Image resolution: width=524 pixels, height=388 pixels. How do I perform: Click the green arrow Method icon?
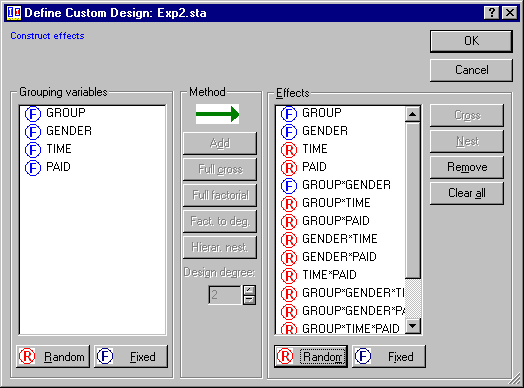tap(218, 114)
